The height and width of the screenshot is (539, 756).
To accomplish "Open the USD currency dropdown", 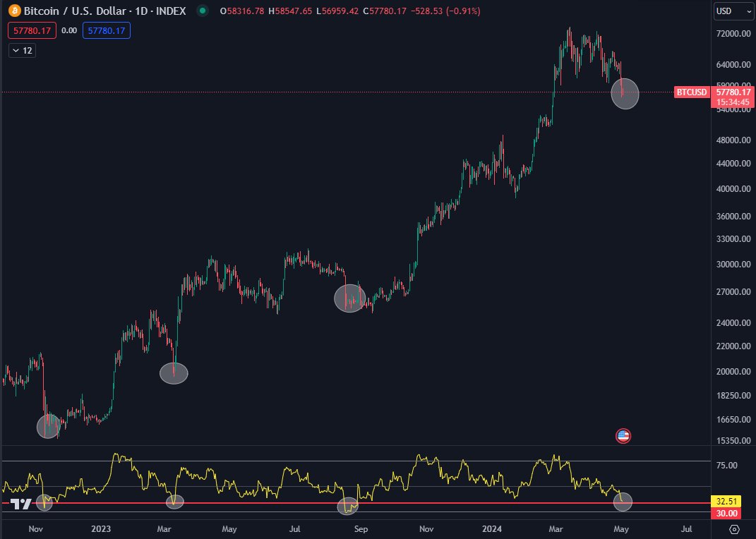I will click(x=732, y=11).
